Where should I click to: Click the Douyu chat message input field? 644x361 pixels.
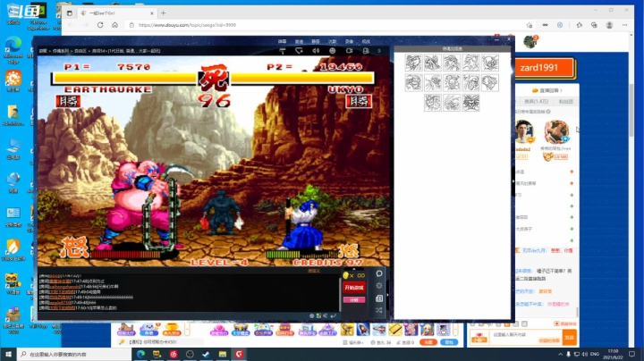[x=526, y=335]
